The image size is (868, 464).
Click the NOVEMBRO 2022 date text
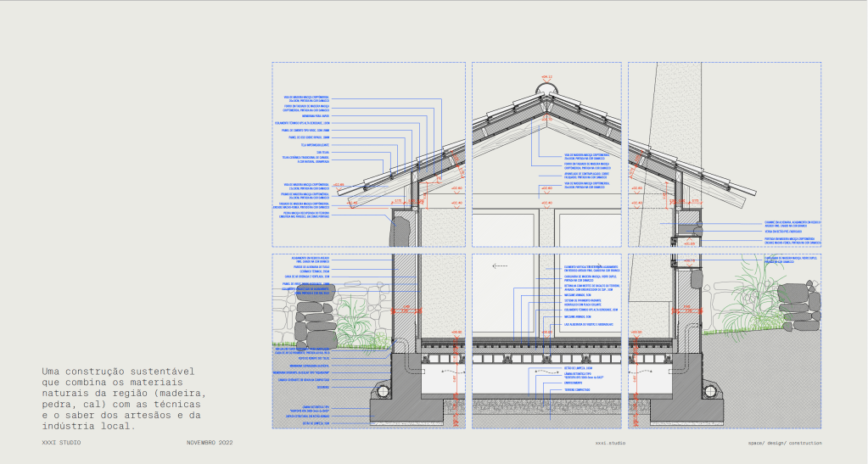tap(210, 443)
